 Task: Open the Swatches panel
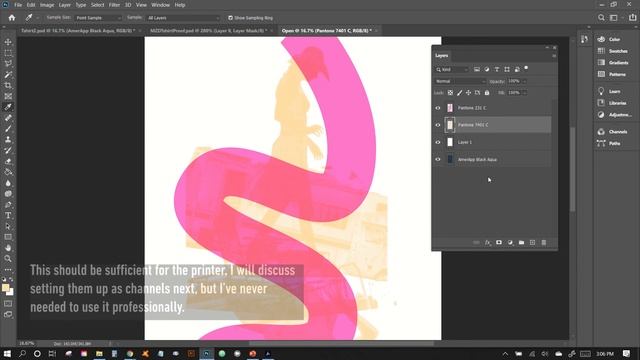613,51
